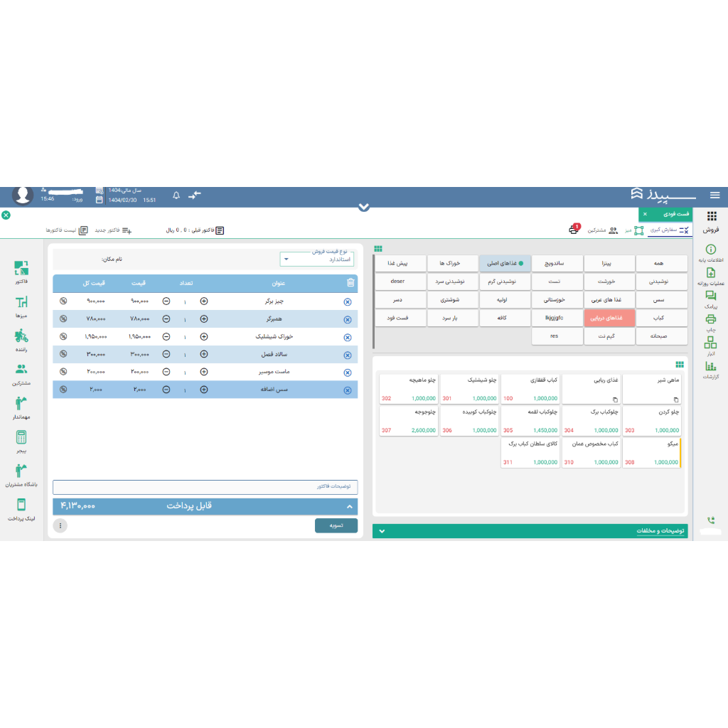
Task: Open لینک پرداخت payment link
Action: pos(21,509)
